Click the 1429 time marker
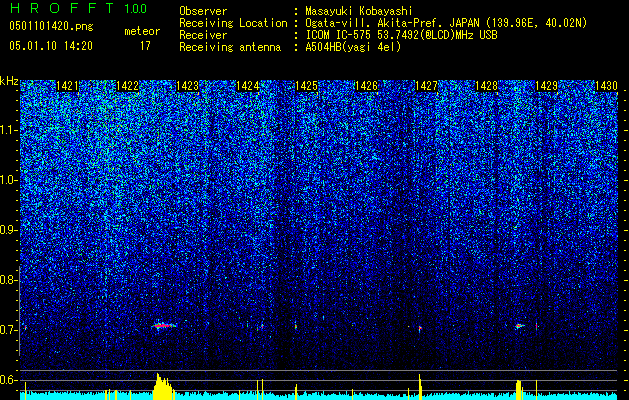This screenshot has width=629, height=400. coord(546,86)
